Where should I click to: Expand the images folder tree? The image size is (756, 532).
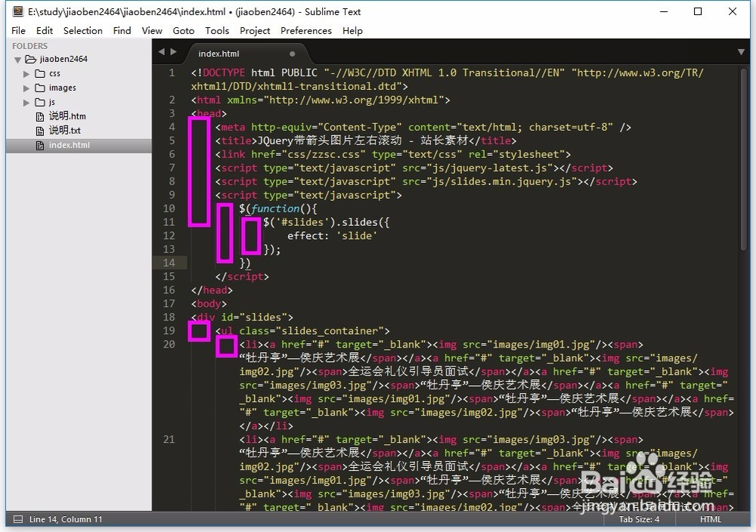click(x=27, y=88)
